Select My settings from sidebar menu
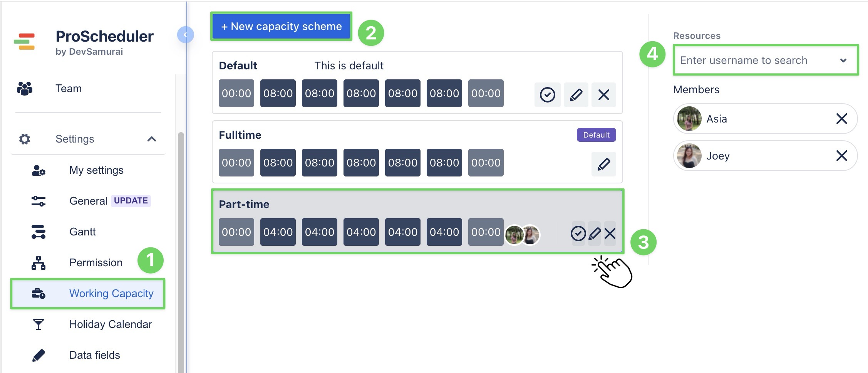The width and height of the screenshot is (868, 373). pos(96,170)
